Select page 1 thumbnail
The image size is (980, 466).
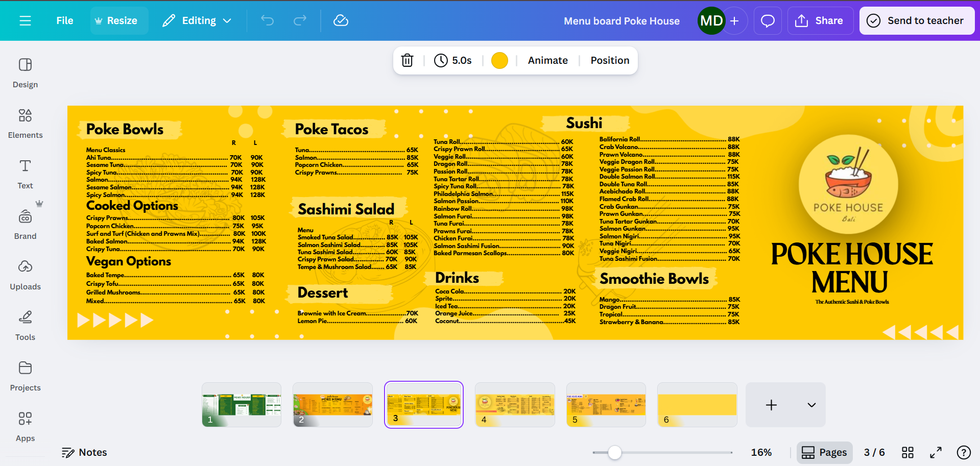coord(242,405)
